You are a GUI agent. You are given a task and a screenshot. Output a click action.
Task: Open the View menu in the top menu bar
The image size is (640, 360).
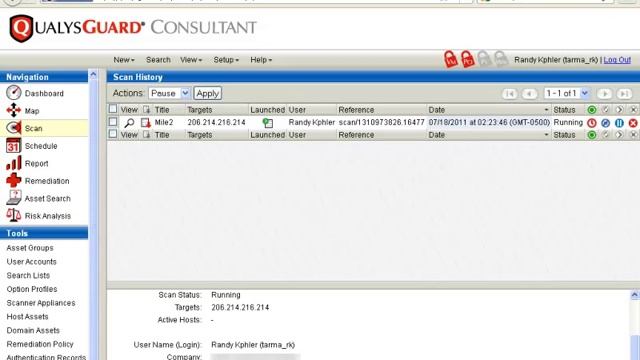pos(191,60)
